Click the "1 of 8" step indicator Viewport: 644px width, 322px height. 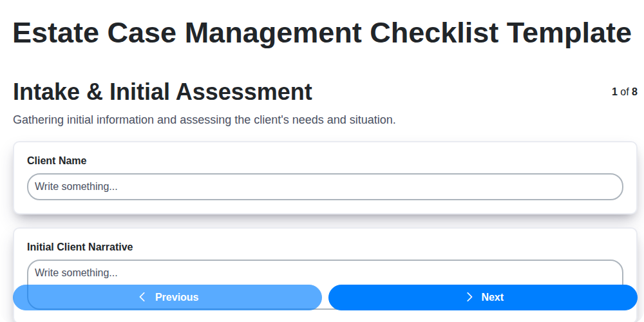pos(624,92)
